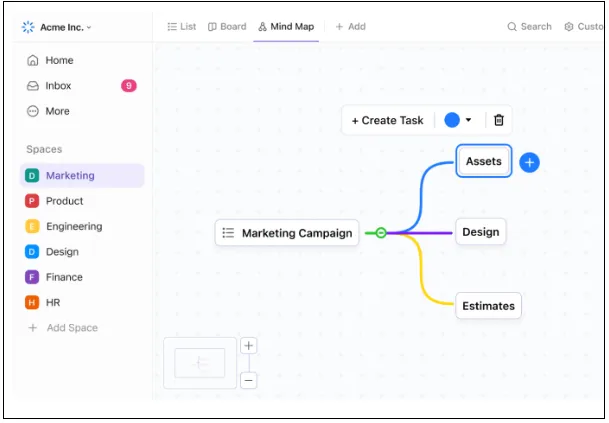Click the purple Finance space avatar icon
This screenshot has width=609, height=423.
[32, 277]
